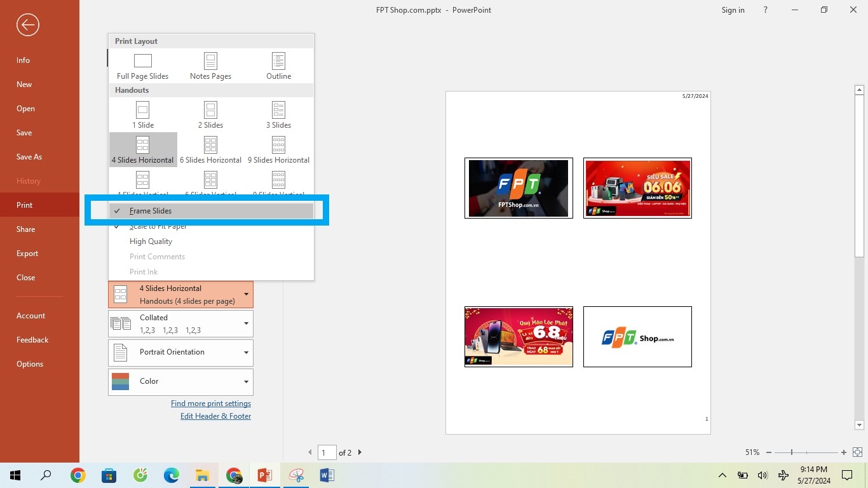
Task: Open Microsoft Edge from taskbar
Action: point(172,475)
